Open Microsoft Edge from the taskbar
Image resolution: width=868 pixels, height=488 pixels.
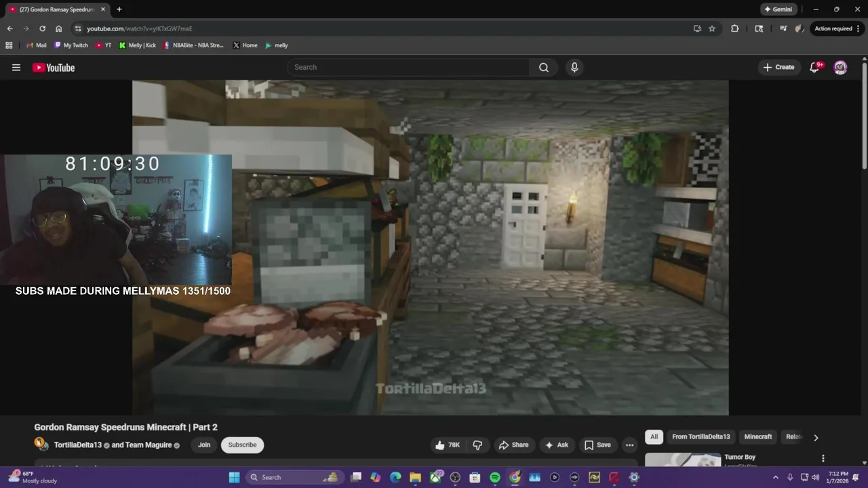pyautogui.click(x=395, y=477)
